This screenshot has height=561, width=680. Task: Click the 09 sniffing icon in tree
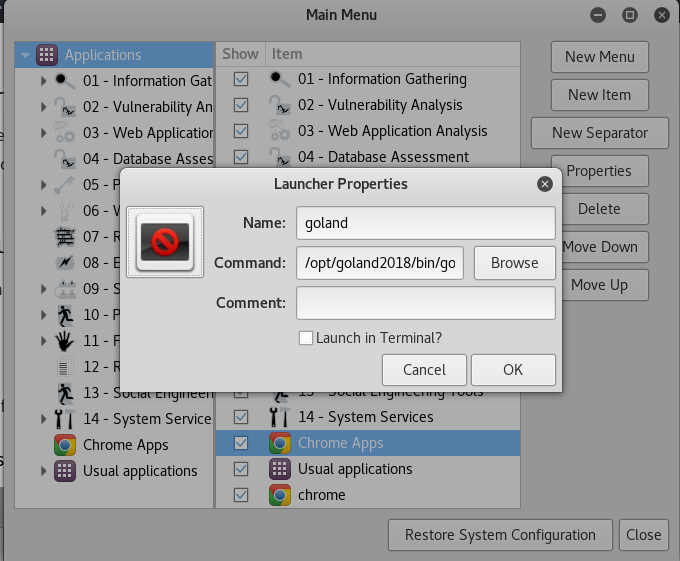65,289
